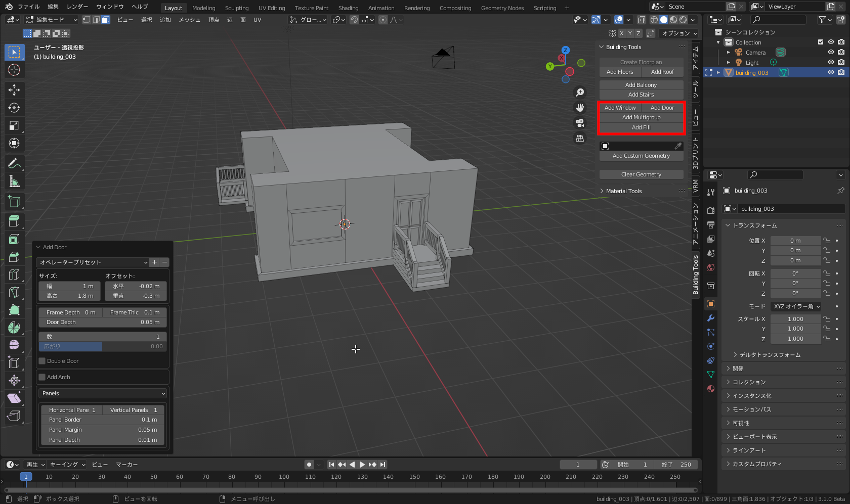Enable the Add Arch checkbox

pyautogui.click(x=42, y=377)
